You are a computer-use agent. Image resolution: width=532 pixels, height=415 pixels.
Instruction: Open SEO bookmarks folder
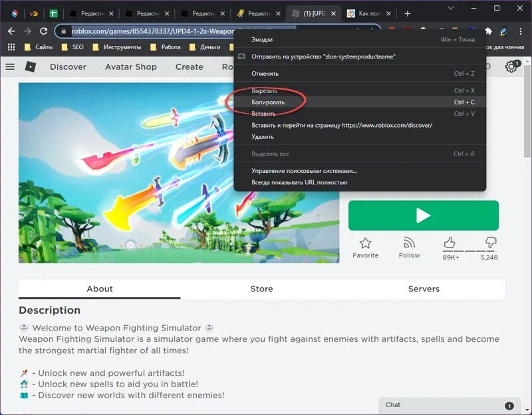72,47
